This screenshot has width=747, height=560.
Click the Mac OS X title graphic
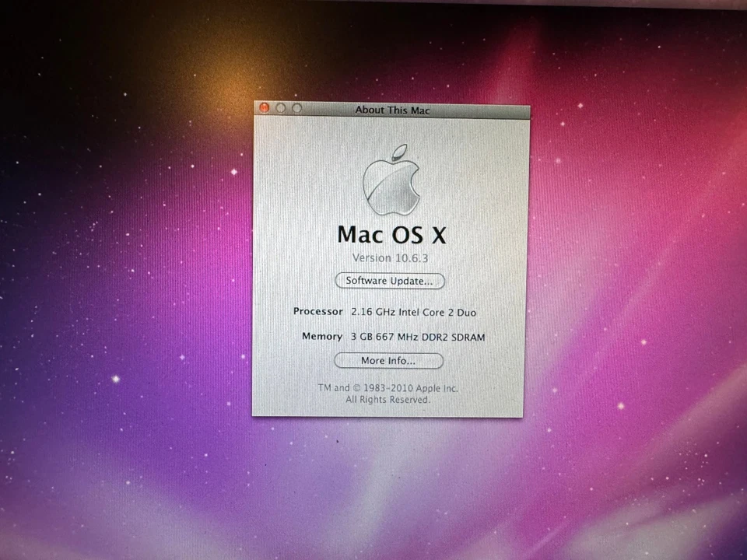pos(391,234)
